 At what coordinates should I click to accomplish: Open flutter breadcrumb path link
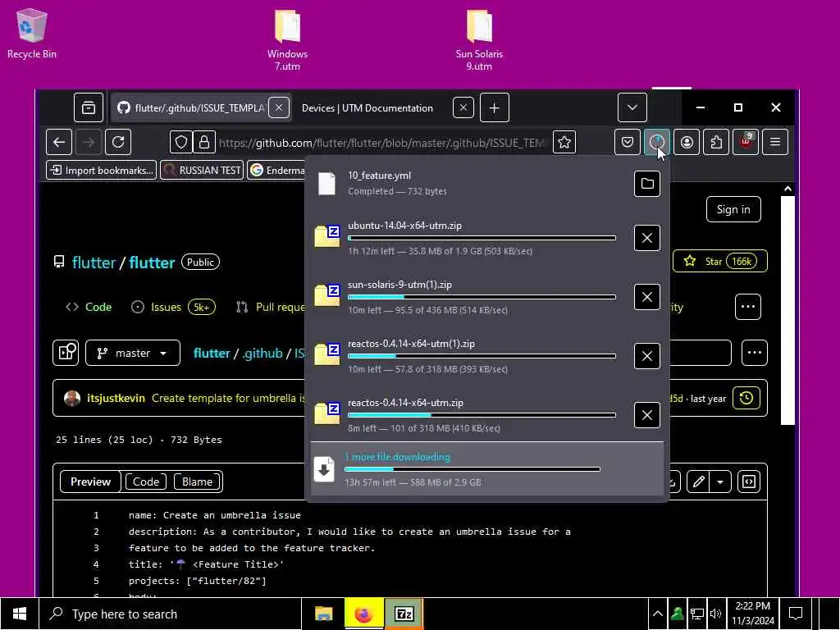pos(212,354)
